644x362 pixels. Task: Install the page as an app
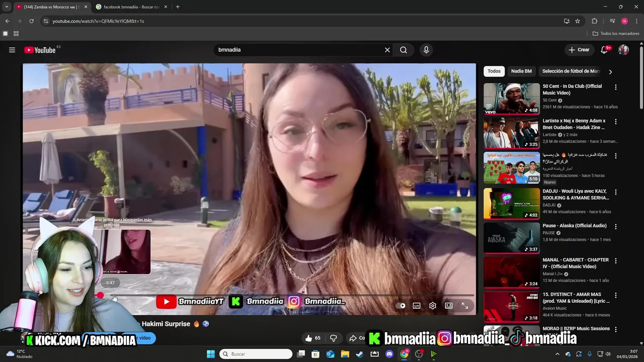[x=567, y=21]
